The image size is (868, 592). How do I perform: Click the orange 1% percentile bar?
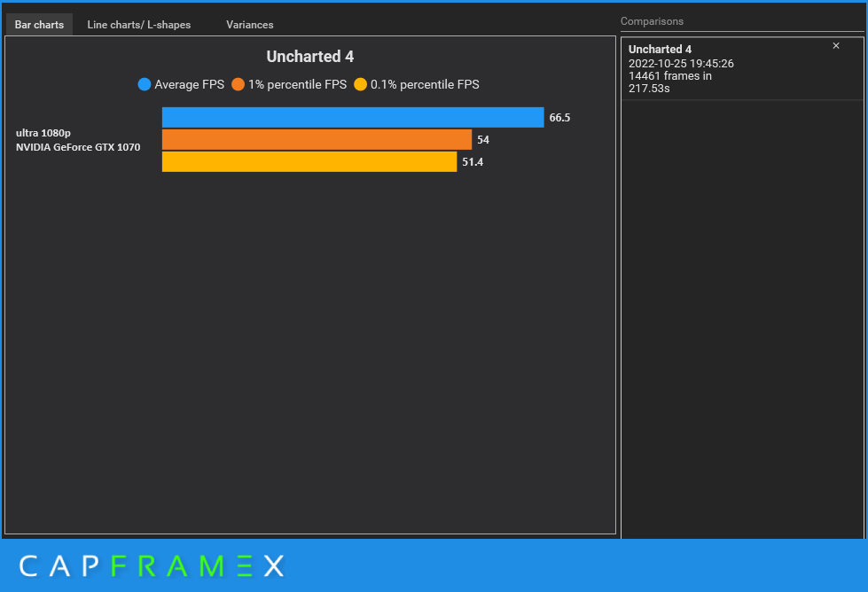point(317,139)
